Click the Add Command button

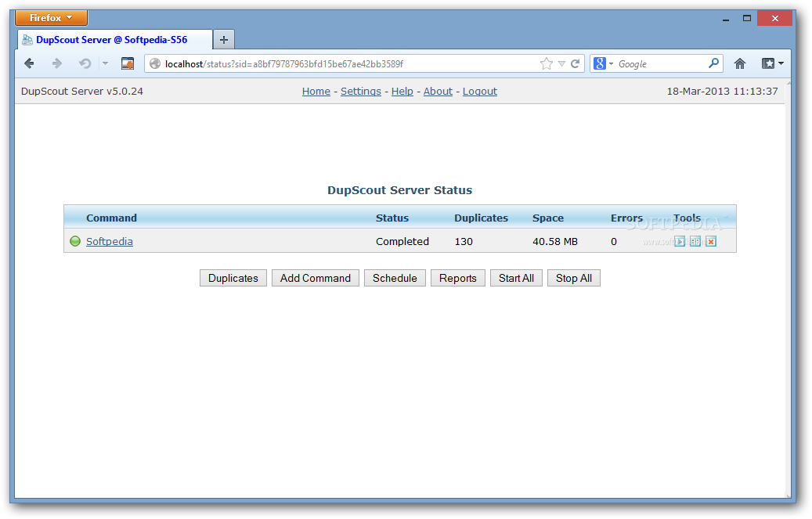click(316, 278)
